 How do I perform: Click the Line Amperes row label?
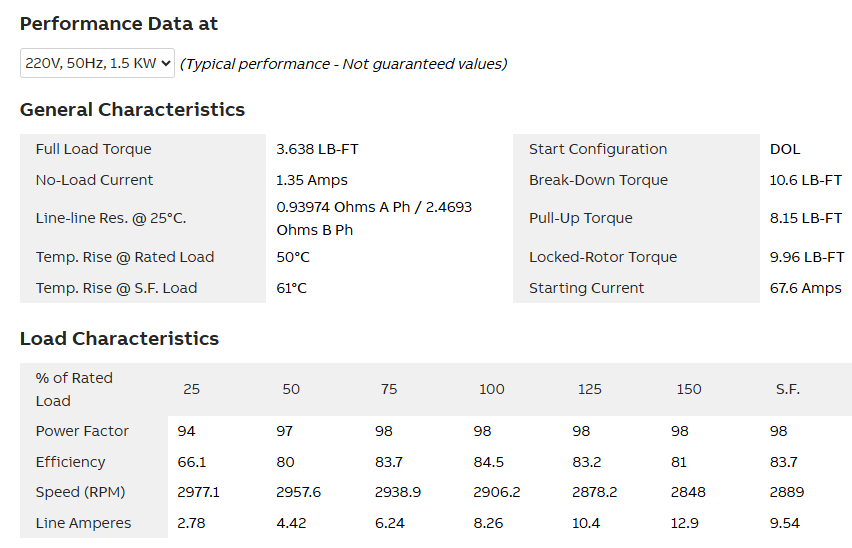(x=83, y=523)
